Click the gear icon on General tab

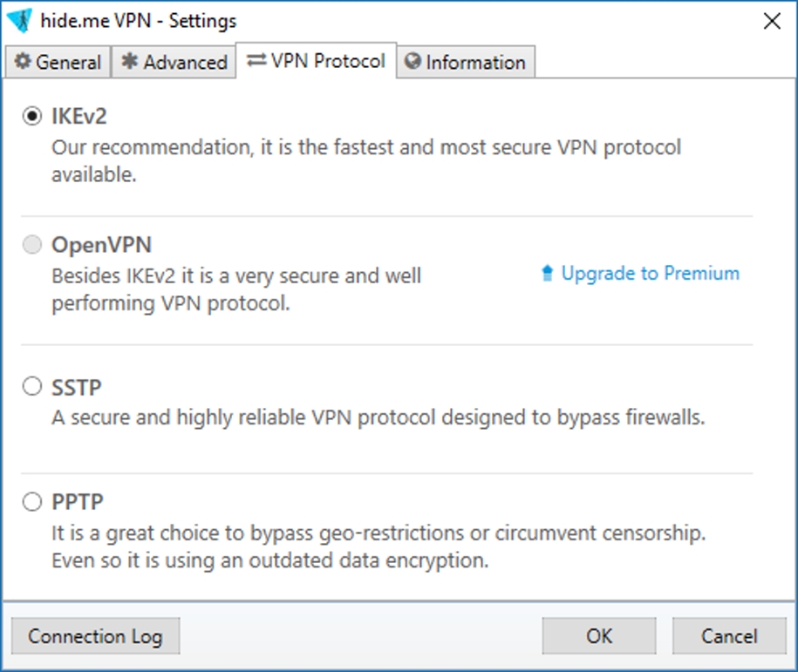tap(22, 62)
